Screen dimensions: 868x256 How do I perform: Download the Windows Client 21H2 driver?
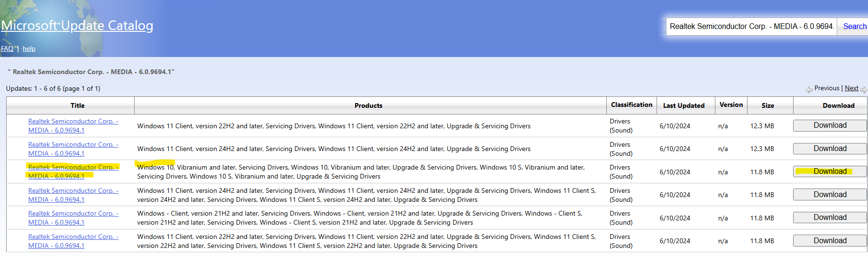click(x=830, y=218)
